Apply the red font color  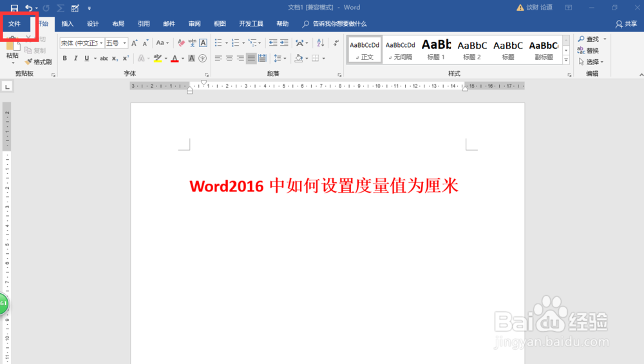[x=175, y=59]
